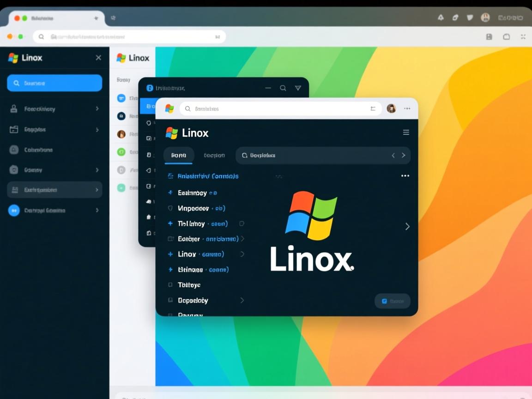Toggle the square checkbox next to the Toolbox item
Image resolution: width=532 pixels, height=399 pixels.
[169, 284]
